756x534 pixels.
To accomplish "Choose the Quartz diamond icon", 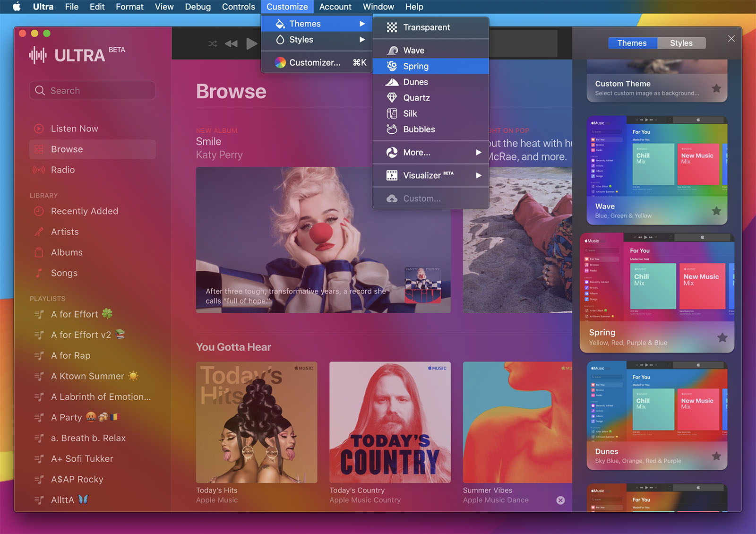I will coord(392,98).
